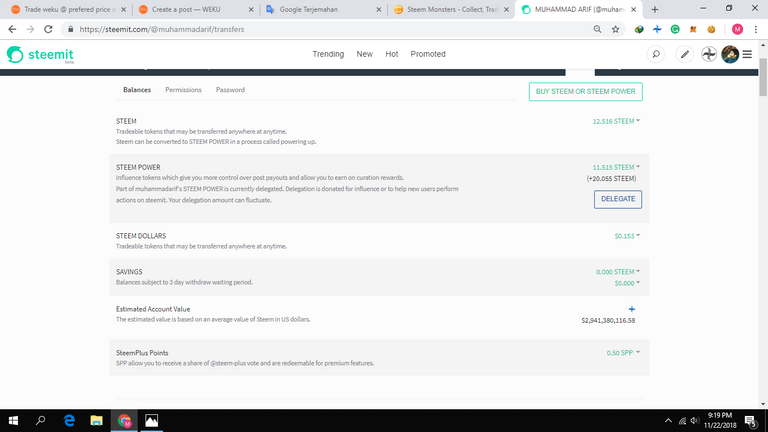The width and height of the screenshot is (768, 432).
Task: Go to Promoted posts
Action: [x=428, y=54]
